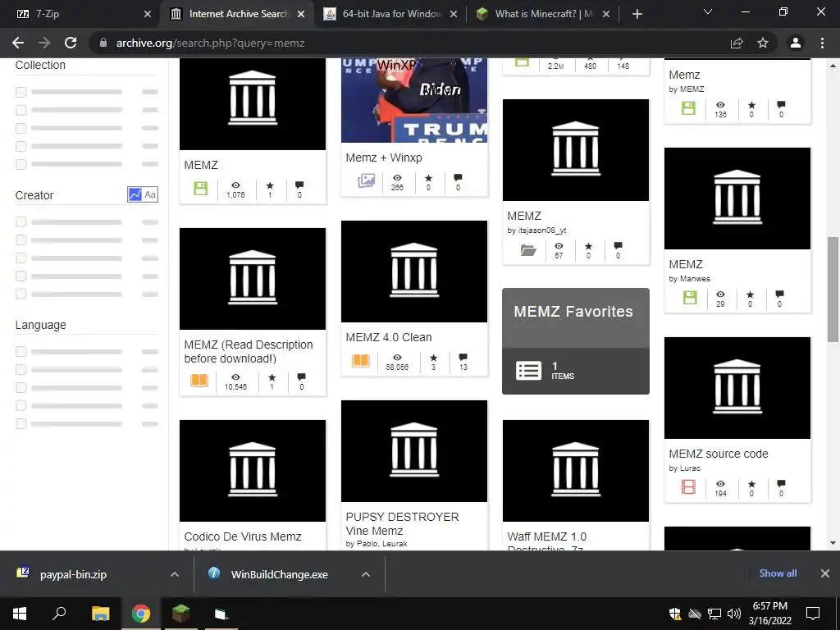Open Codico De Virus Memz item
The width and height of the screenshot is (840, 630).
point(243,536)
